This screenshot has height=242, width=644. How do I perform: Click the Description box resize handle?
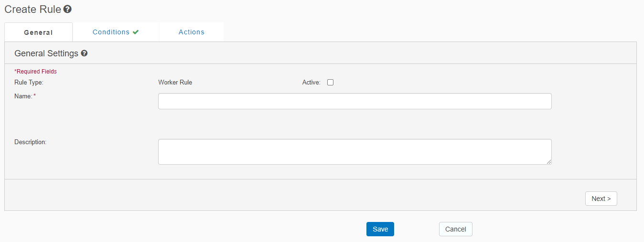click(x=549, y=162)
